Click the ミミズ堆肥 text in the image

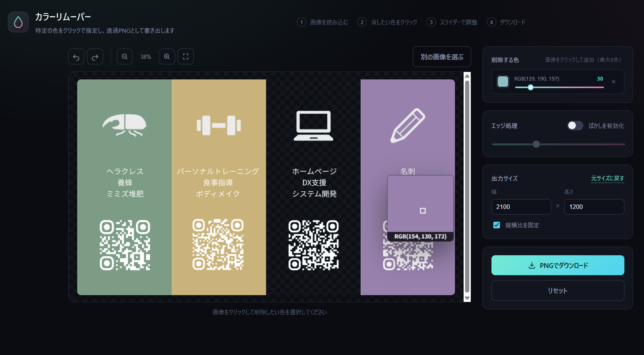pos(125,194)
